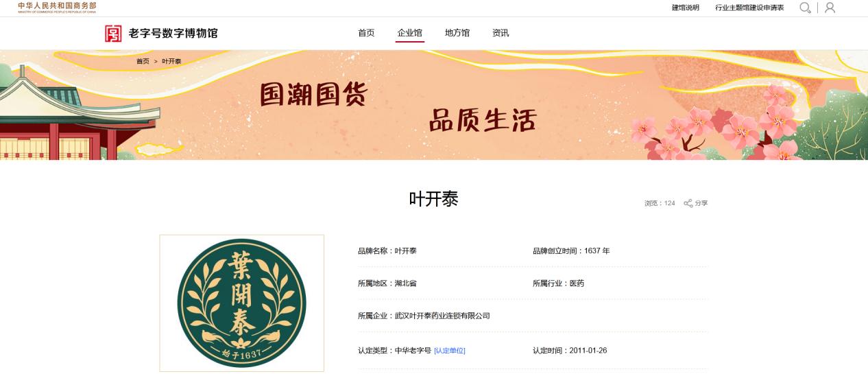868x385 pixels.
Task: Select text 所属行业：医药
Action: coord(559,283)
